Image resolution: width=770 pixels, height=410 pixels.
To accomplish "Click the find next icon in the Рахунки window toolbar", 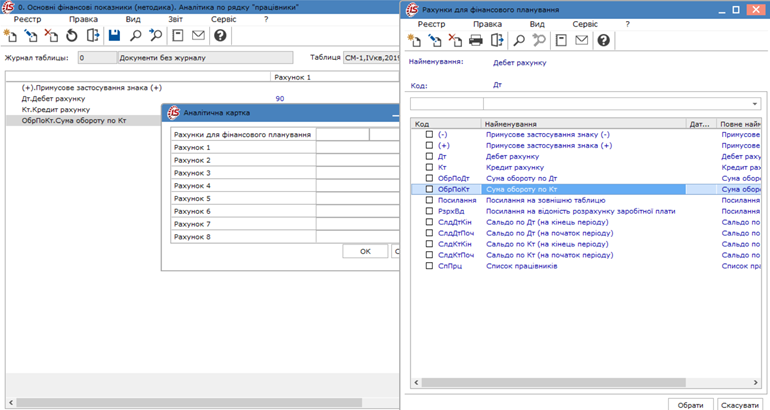I will point(539,40).
